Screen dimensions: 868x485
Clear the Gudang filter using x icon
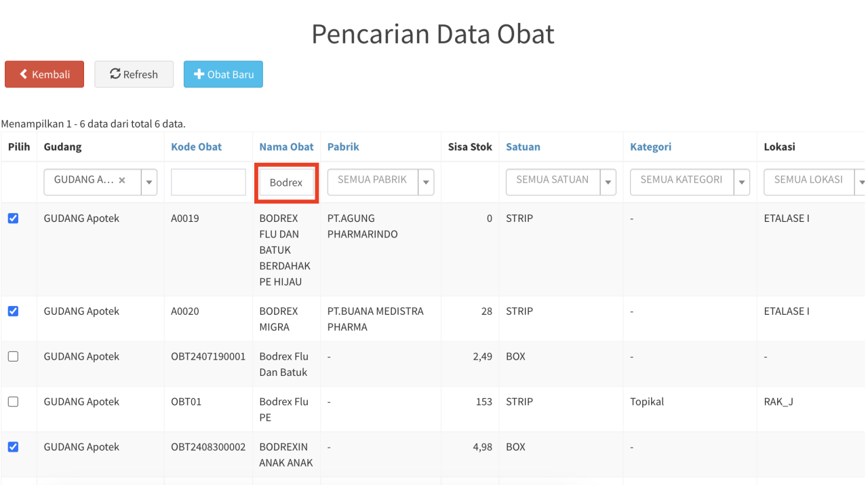(122, 180)
